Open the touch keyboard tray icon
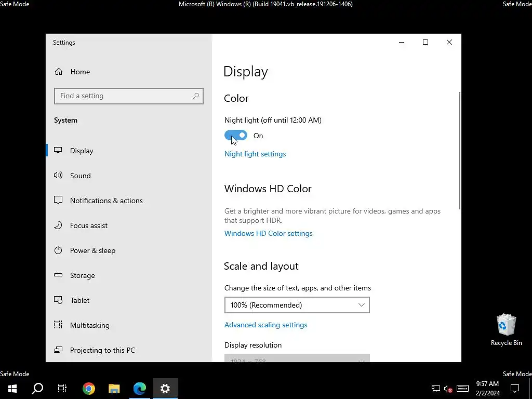Image resolution: width=532 pixels, height=399 pixels. click(462, 389)
